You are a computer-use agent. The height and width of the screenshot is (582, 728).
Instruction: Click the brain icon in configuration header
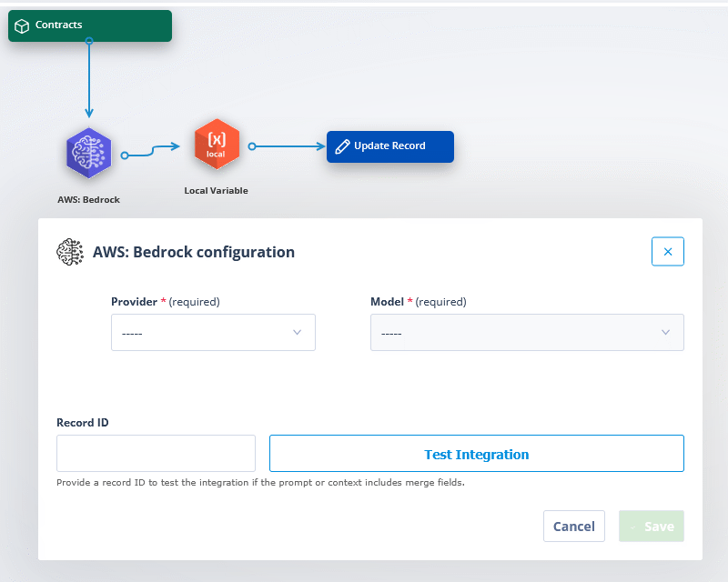(70, 252)
